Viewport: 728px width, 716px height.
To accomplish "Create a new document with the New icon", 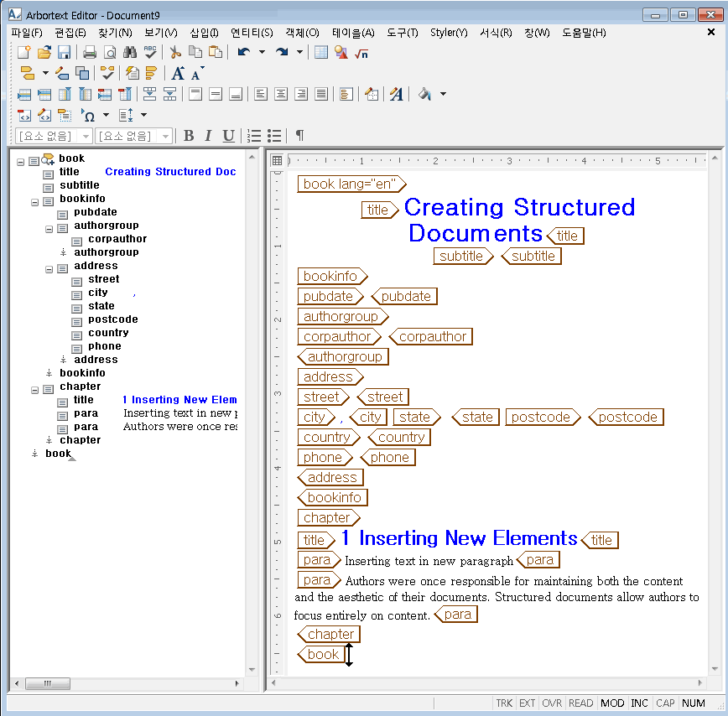I will pyautogui.click(x=24, y=52).
